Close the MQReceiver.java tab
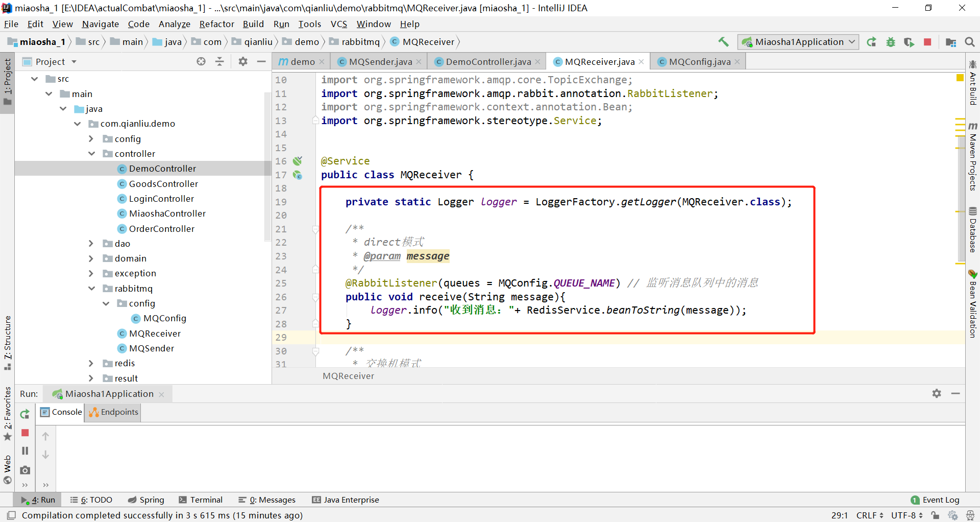The height and width of the screenshot is (522, 980). (x=641, y=61)
